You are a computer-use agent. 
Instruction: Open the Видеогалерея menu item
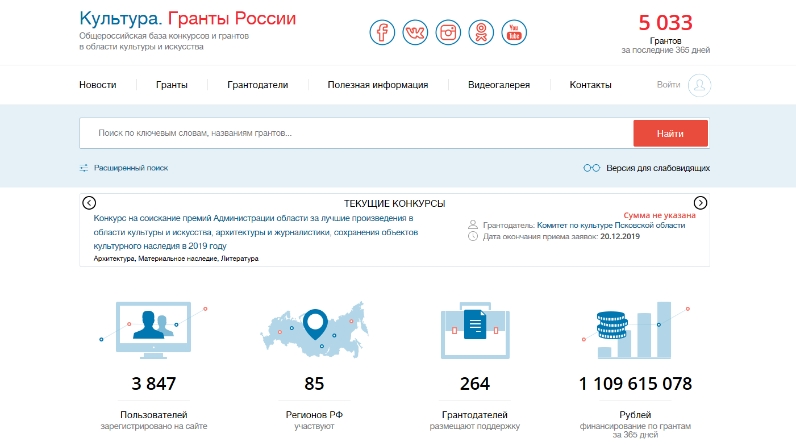coord(498,85)
